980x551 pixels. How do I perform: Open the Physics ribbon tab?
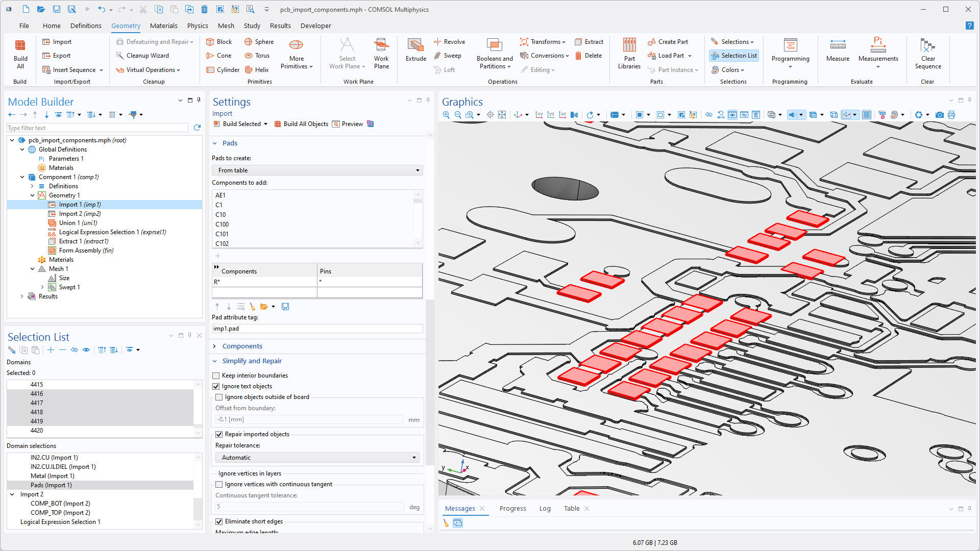[197, 26]
